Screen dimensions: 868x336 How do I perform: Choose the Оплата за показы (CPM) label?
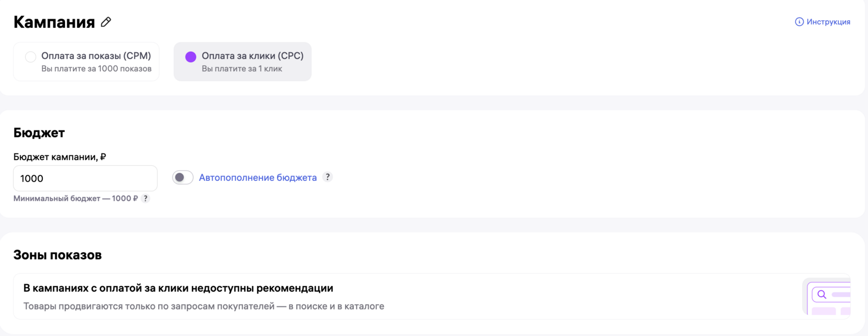click(96, 55)
